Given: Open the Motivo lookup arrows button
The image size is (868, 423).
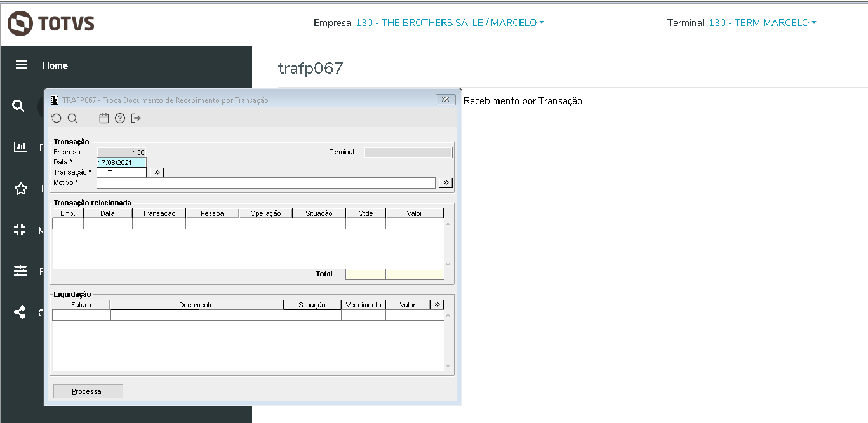Looking at the screenshot, I should coord(446,183).
